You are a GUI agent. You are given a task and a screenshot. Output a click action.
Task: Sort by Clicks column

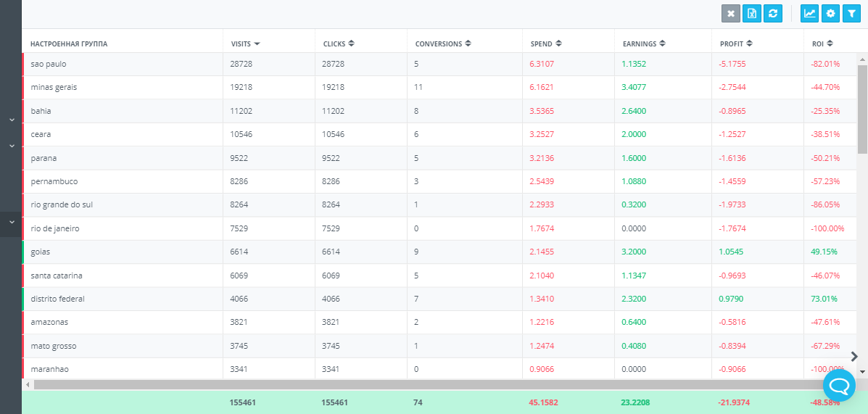(x=339, y=44)
